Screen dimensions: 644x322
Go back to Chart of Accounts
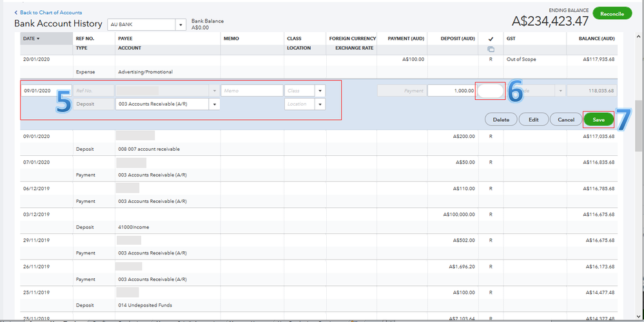tap(48, 13)
